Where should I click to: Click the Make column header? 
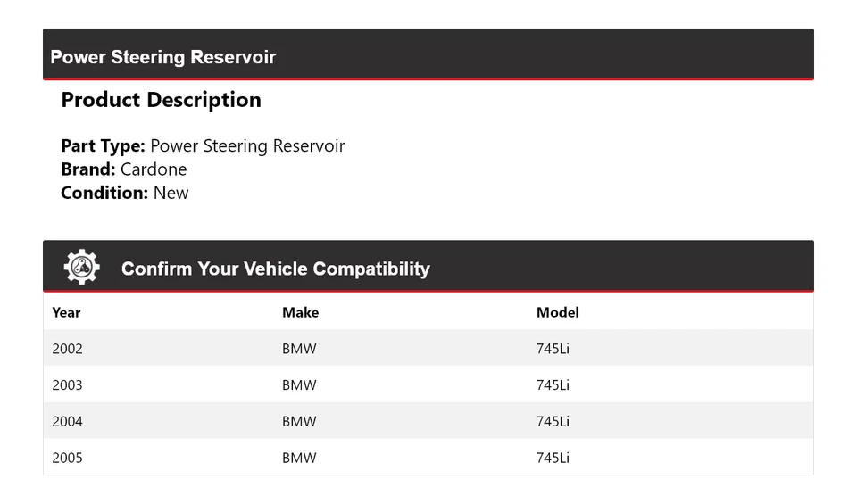(x=300, y=312)
